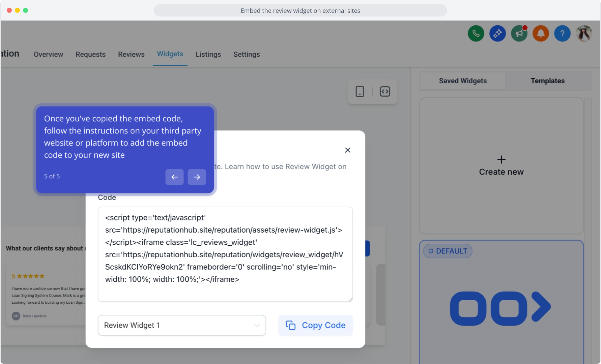Click the DEFAULT badge label
This screenshot has height=364, width=601.
pos(448,251)
